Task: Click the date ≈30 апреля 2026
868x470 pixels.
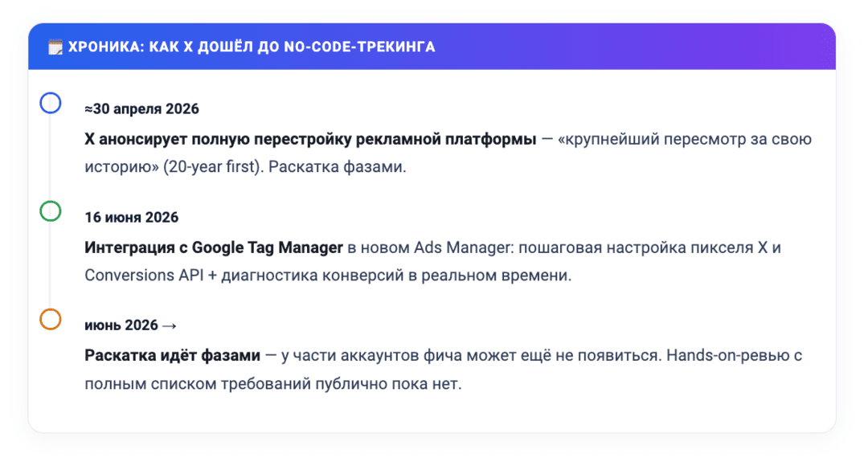Action: click(x=141, y=108)
